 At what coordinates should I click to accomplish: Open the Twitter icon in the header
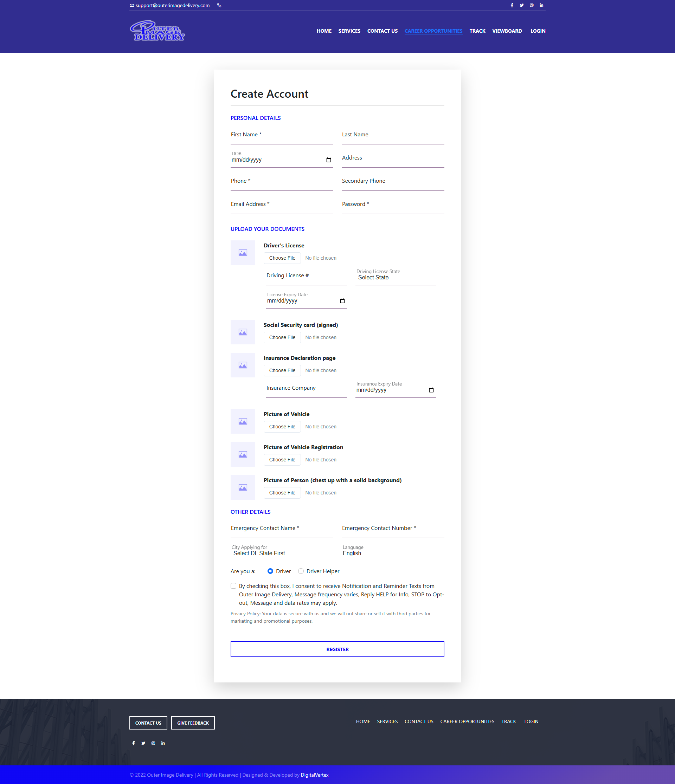coord(522,5)
